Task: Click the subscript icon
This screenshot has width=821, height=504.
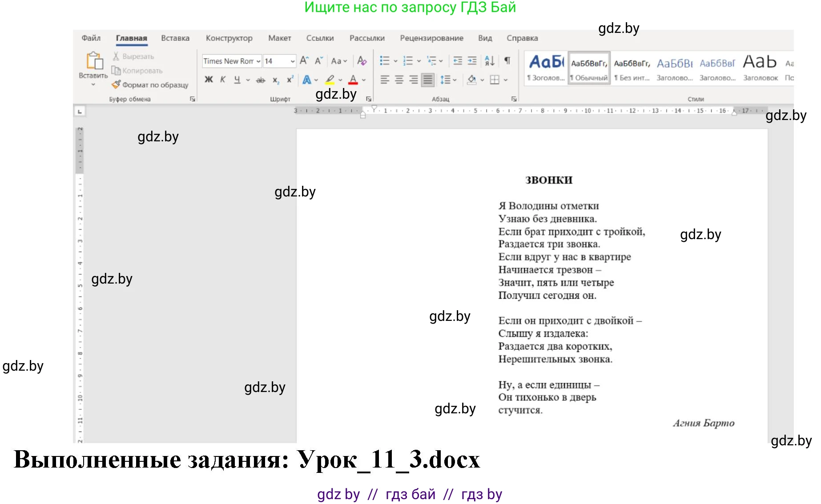Action: tap(276, 80)
